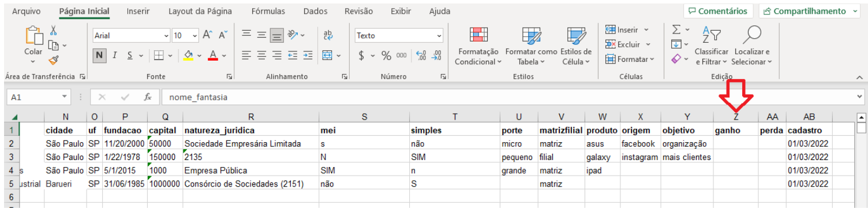Image resolution: width=868 pixels, height=208 pixels.
Task: Click the Merge and Center icon
Action: pyautogui.click(x=327, y=55)
